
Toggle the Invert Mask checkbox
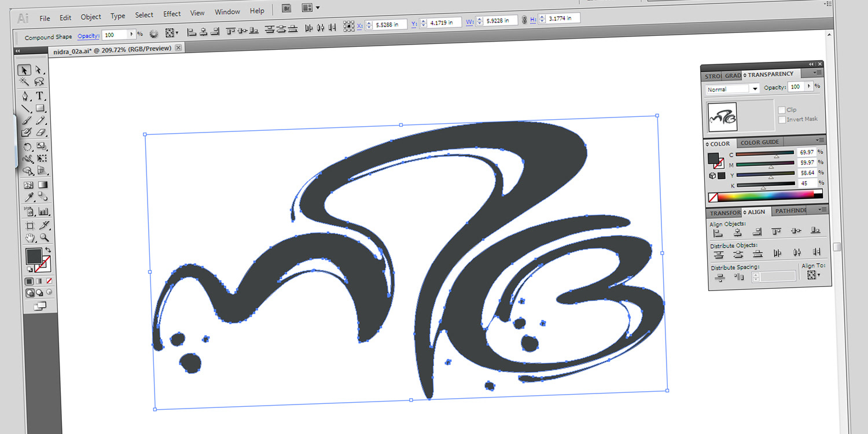coord(782,119)
